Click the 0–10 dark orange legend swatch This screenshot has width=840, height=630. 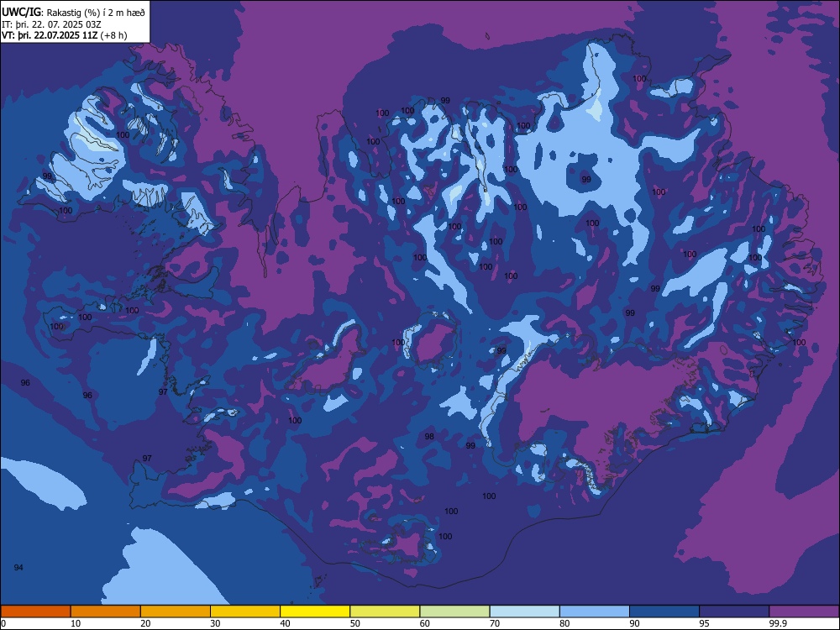point(35,612)
